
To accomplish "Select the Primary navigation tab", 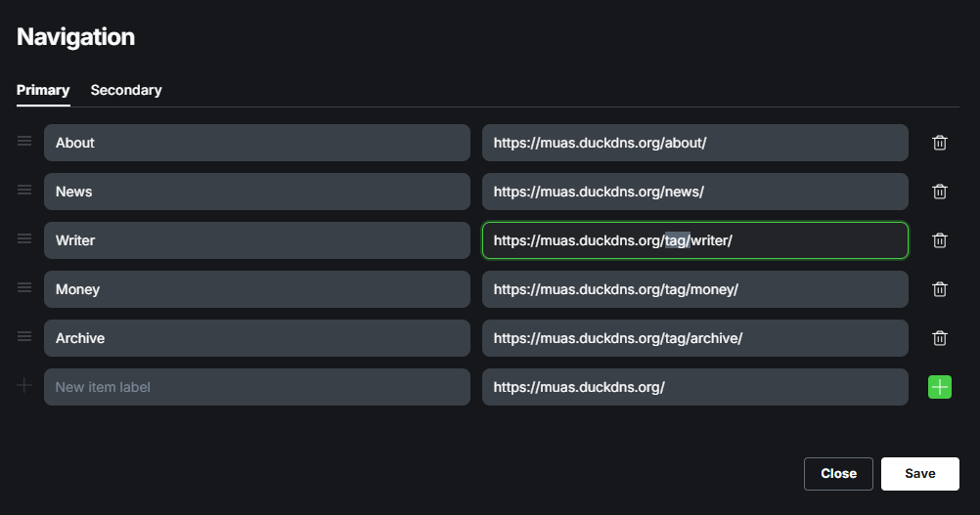I will pyautogui.click(x=43, y=90).
